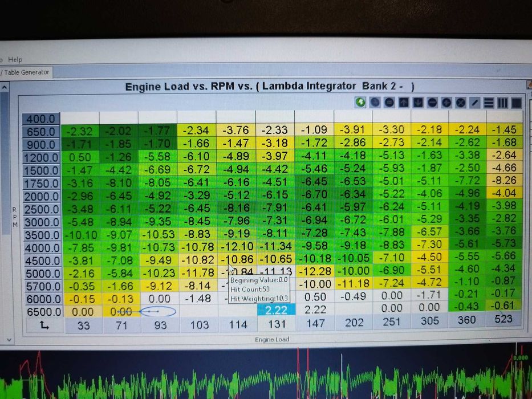Select the 2500.0 RPM row header
The image size is (532, 399).
pos(42,209)
